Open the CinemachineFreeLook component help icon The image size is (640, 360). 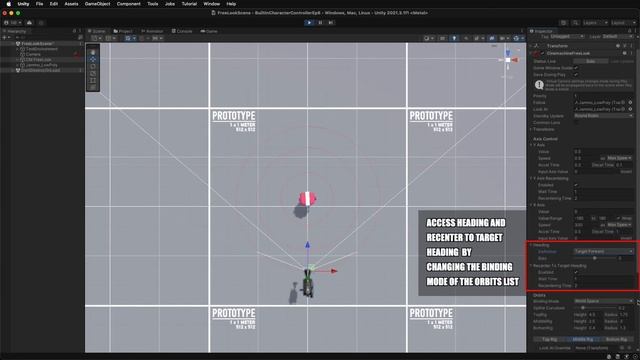point(624,53)
